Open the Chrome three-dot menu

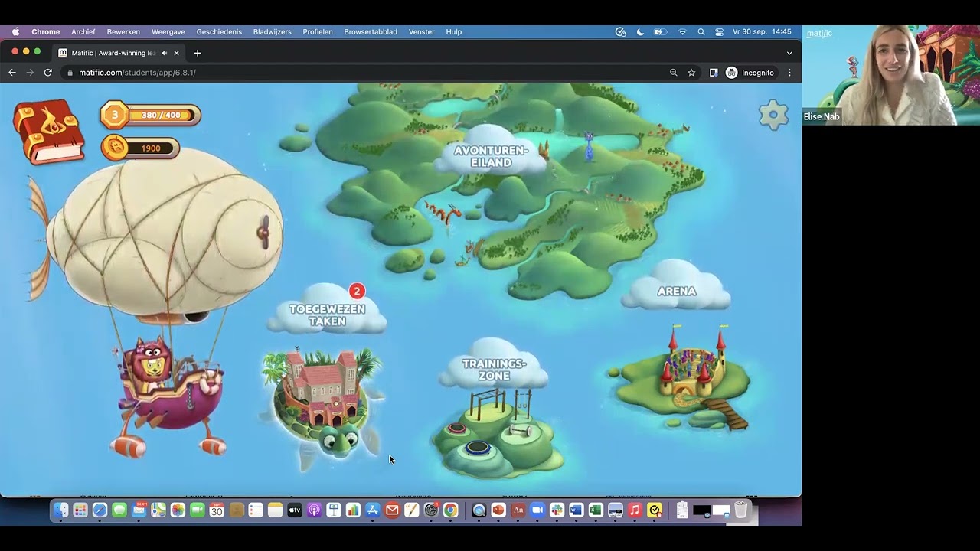789,73
